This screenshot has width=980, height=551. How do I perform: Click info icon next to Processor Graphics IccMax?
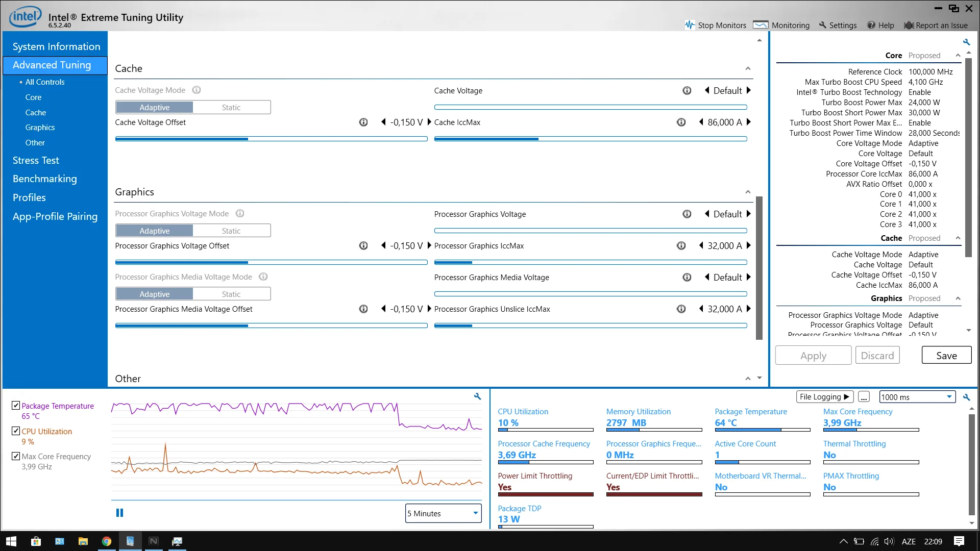click(681, 246)
